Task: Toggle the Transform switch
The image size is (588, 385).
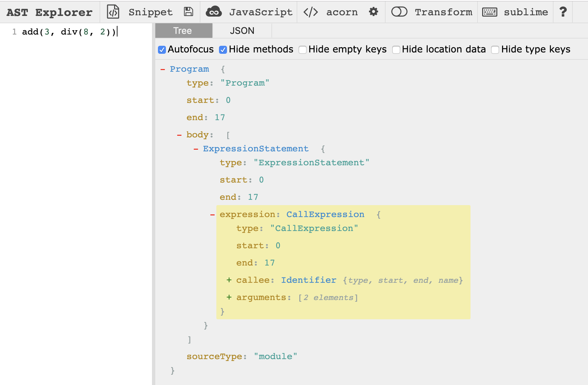Action: [399, 12]
